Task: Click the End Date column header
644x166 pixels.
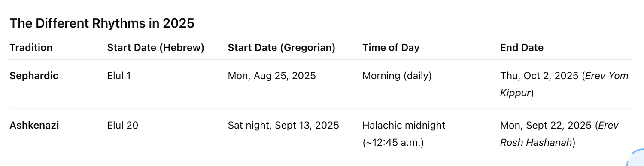Action: click(x=522, y=48)
